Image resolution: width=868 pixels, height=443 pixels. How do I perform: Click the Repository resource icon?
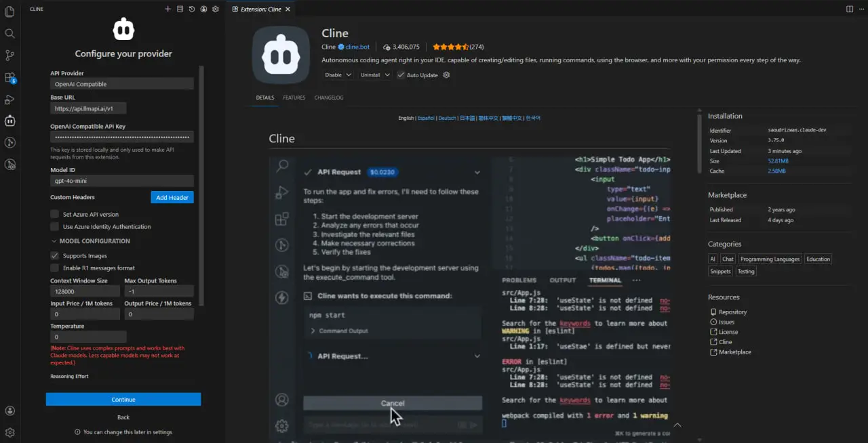713,312
